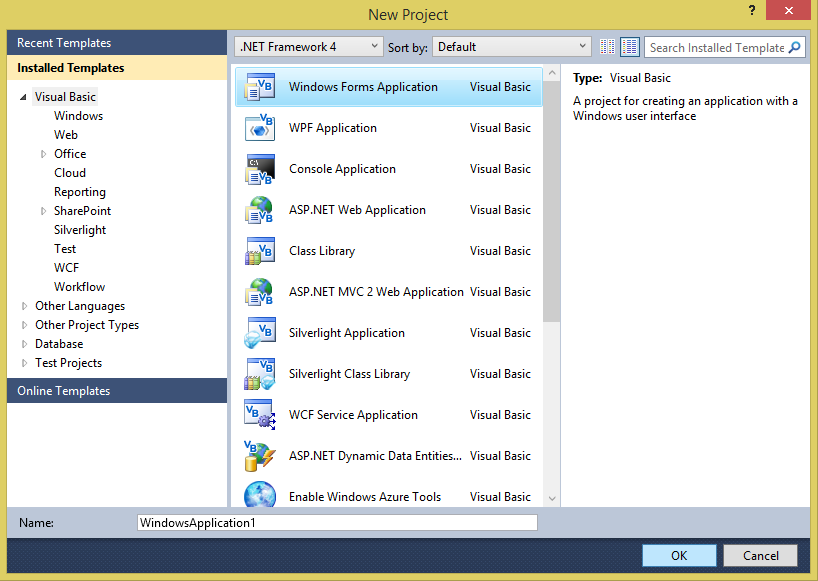The width and height of the screenshot is (818, 581).
Task: Select the 'WPF Application' template name
Action: (x=333, y=128)
